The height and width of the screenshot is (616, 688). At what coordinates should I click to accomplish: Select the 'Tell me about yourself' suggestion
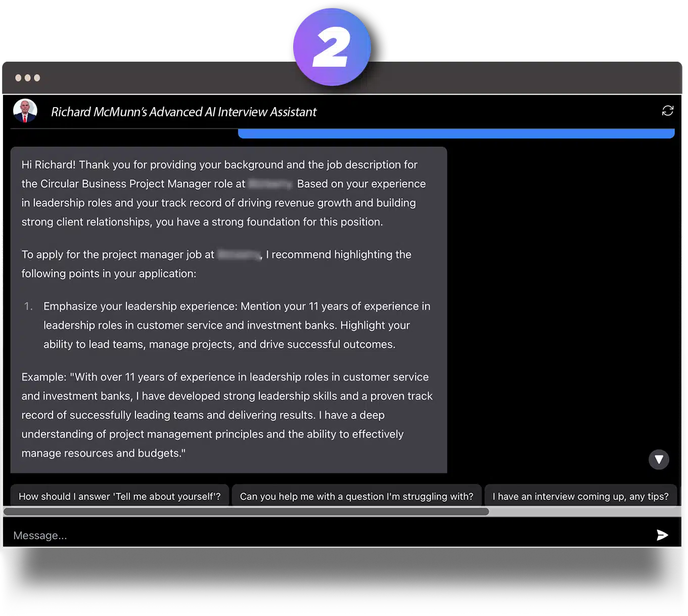click(x=119, y=496)
